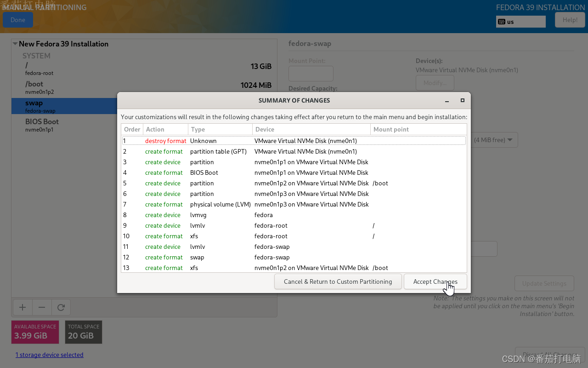Select row 6 create device nvme0n1p3

[x=294, y=194]
